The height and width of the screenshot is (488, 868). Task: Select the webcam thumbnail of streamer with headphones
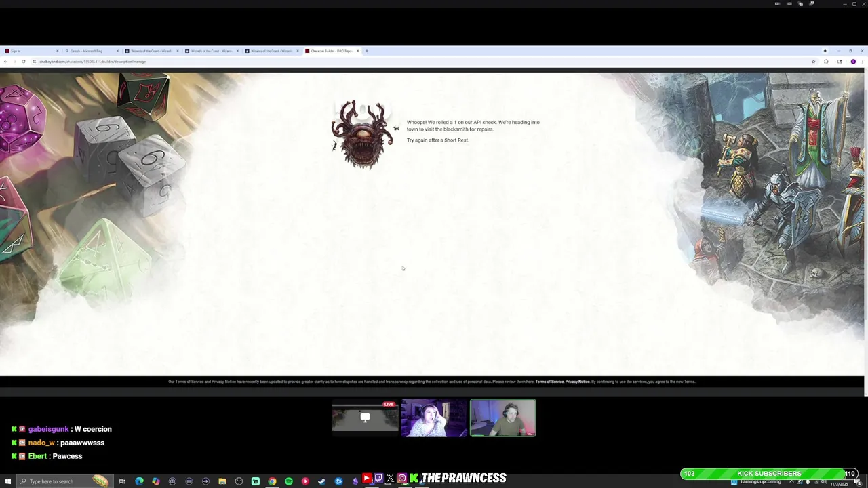coord(434,418)
